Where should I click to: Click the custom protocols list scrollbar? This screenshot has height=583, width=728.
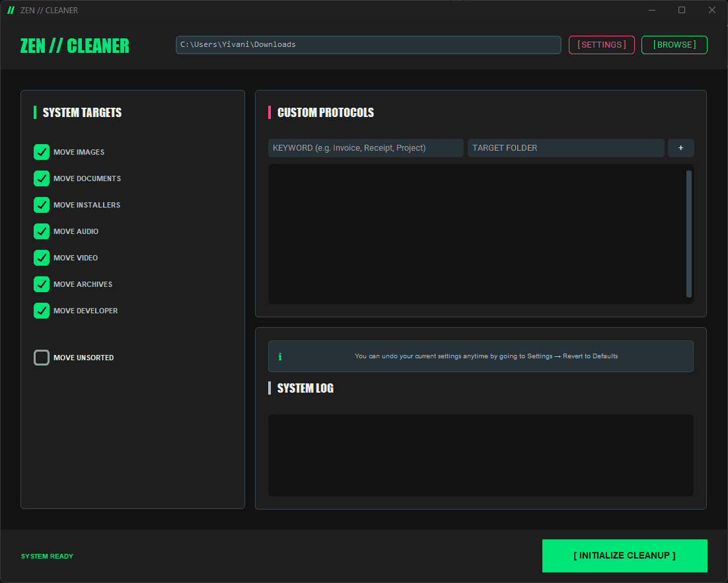[689, 234]
